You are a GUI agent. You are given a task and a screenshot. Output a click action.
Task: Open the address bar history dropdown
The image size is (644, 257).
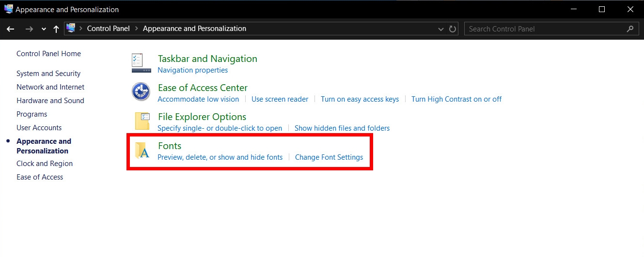coord(441,29)
